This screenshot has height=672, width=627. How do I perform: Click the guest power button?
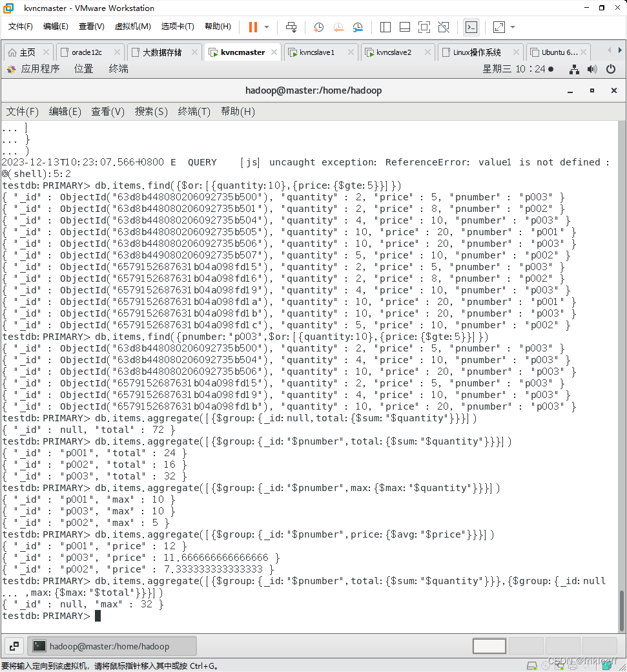click(x=611, y=70)
